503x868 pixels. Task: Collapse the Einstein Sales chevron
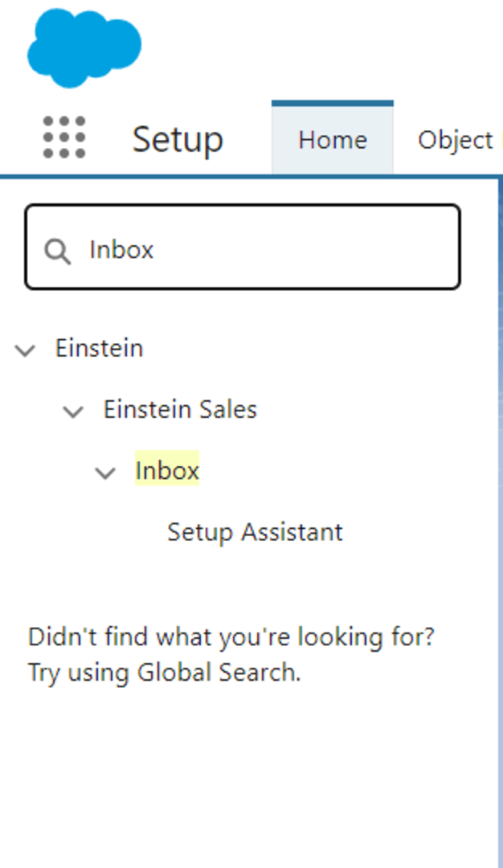tap(73, 411)
